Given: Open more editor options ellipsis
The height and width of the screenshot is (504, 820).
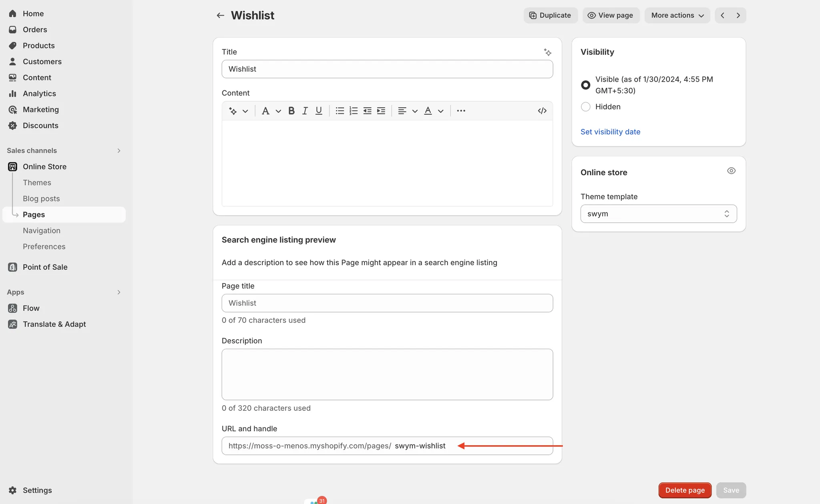Looking at the screenshot, I should click(x=461, y=111).
